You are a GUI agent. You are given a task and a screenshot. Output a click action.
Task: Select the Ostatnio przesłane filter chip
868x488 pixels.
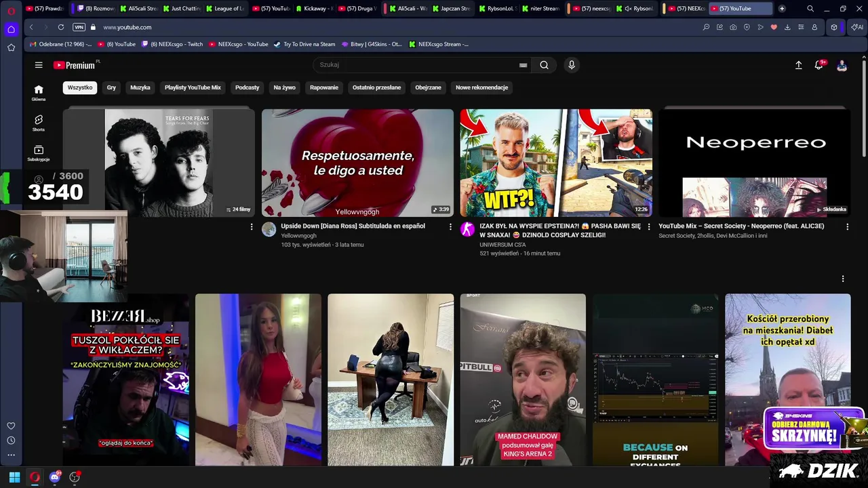click(x=376, y=87)
